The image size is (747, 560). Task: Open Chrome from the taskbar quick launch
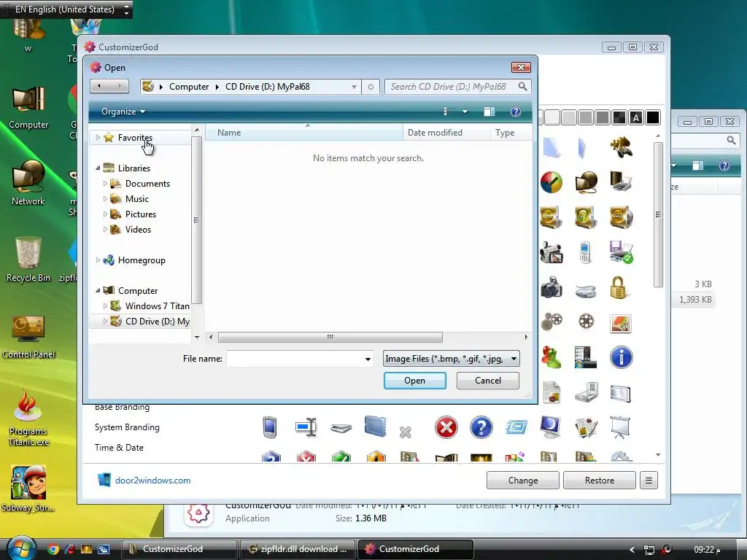53,549
